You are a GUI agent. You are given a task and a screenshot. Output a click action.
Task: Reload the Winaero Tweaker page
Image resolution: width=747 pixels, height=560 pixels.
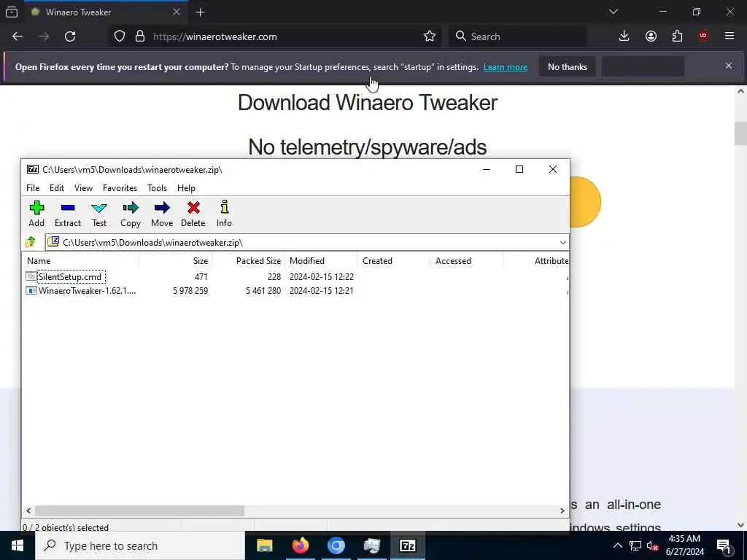(x=70, y=36)
